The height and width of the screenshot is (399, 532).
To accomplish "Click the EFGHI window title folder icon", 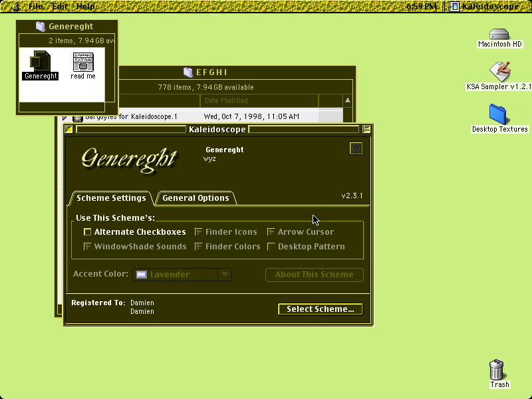I will tap(188, 72).
